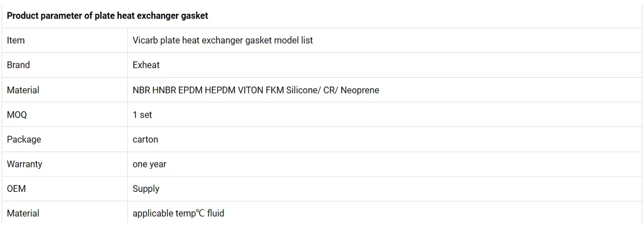Click the 'carton' package value
The height and width of the screenshot is (228, 644).
point(145,140)
